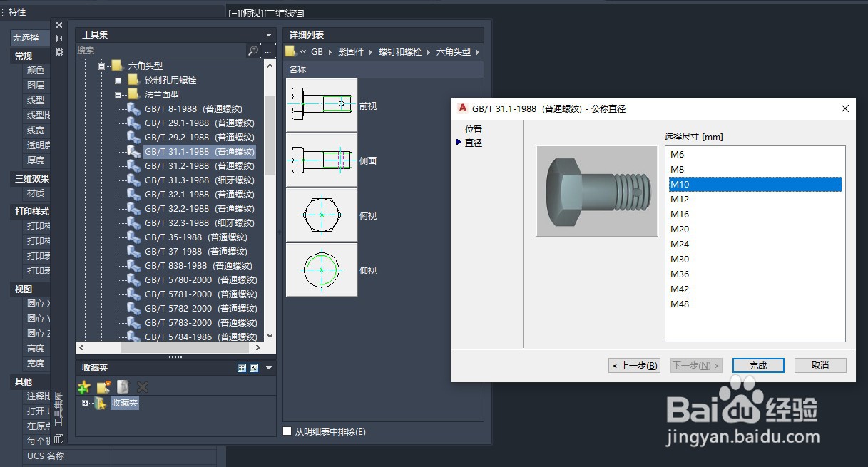Open the 无选择 selection dropdown
The height and width of the screenshot is (467, 868).
point(31,37)
